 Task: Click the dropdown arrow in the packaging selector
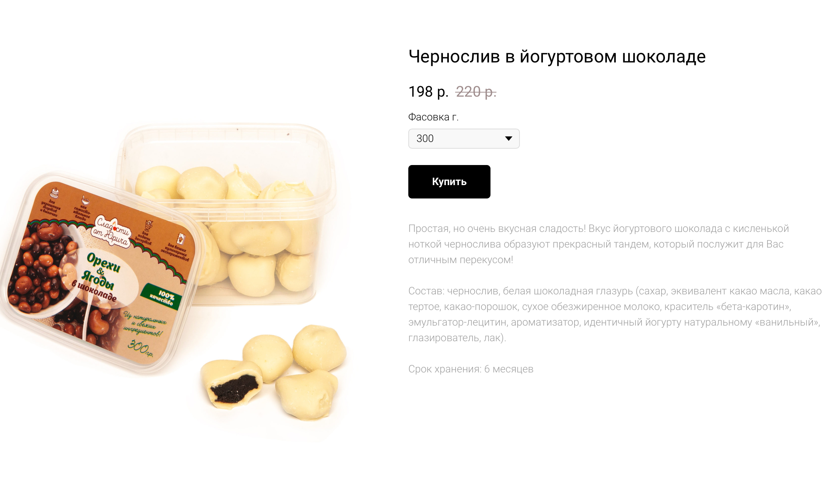tap(508, 139)
